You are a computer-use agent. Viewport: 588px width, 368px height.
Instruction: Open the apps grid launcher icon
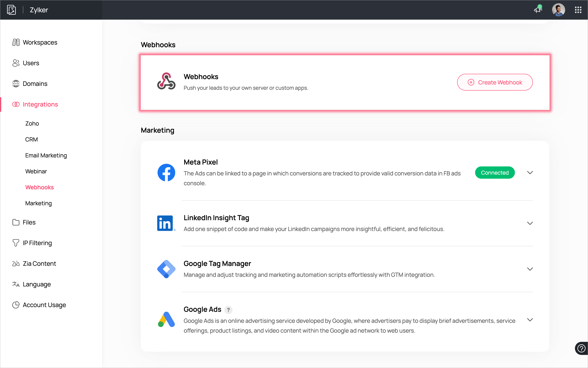point(578,10)
